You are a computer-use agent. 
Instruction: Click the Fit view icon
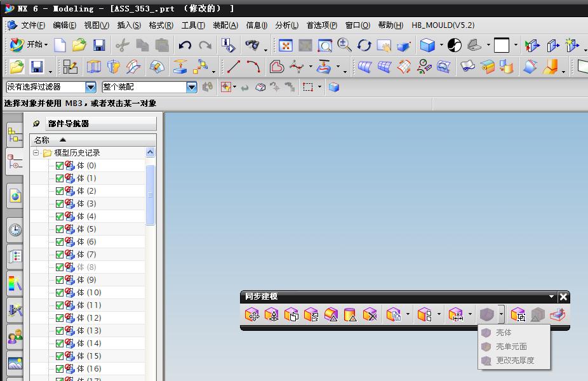(x=285, y=46)
